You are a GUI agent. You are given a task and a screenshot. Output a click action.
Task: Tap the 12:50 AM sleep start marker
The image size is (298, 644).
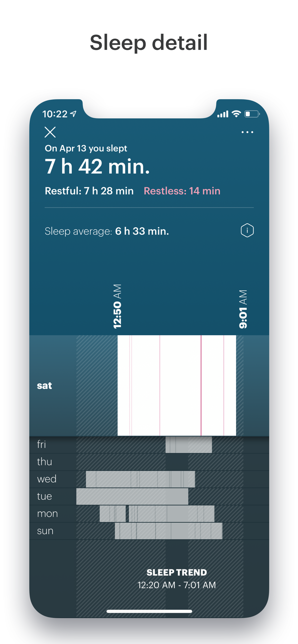click(117, 306)
